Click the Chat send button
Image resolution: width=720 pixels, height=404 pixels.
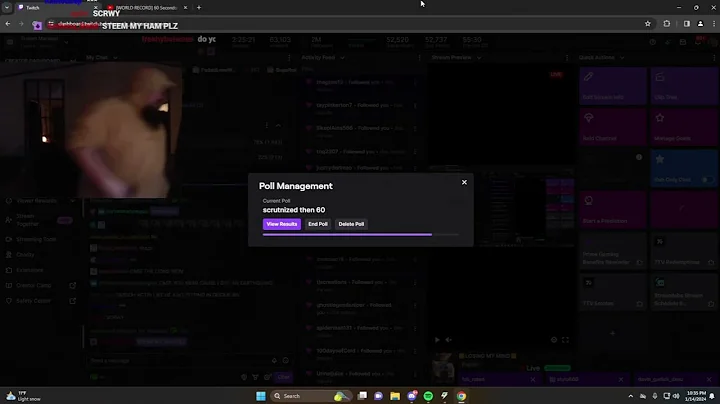[x=283, y=377]
